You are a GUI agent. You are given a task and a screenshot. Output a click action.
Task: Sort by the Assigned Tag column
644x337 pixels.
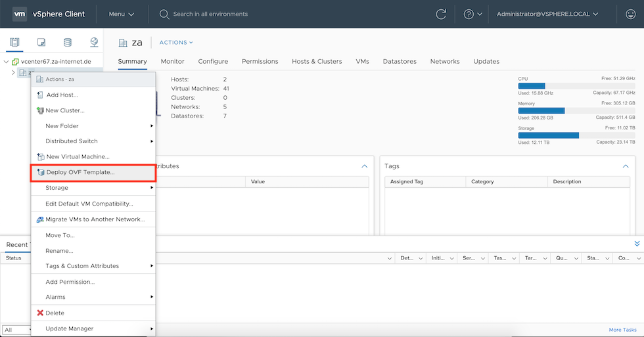[425, 181]
